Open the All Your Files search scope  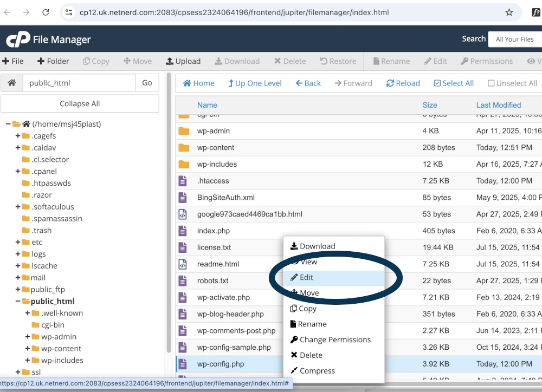point(515,39)
